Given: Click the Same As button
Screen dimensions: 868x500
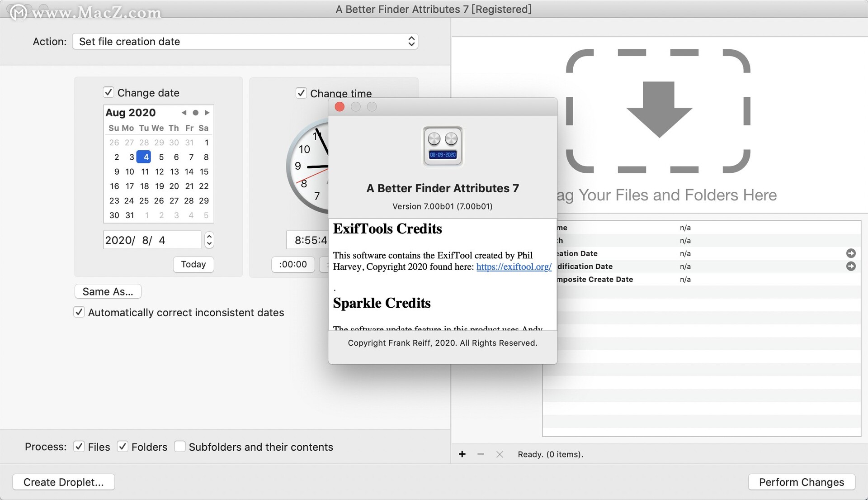Looking at the screenshot, I should pos(108,291).
